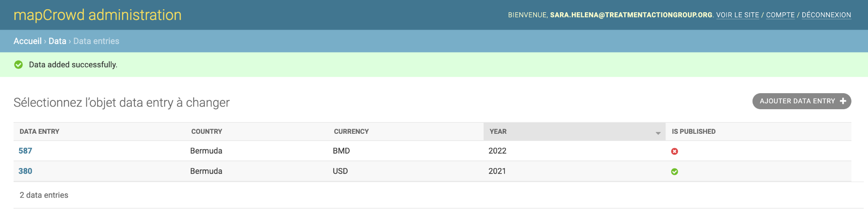Click the mapCrowd administration title
868x218 pixels.
coord(97,15)
